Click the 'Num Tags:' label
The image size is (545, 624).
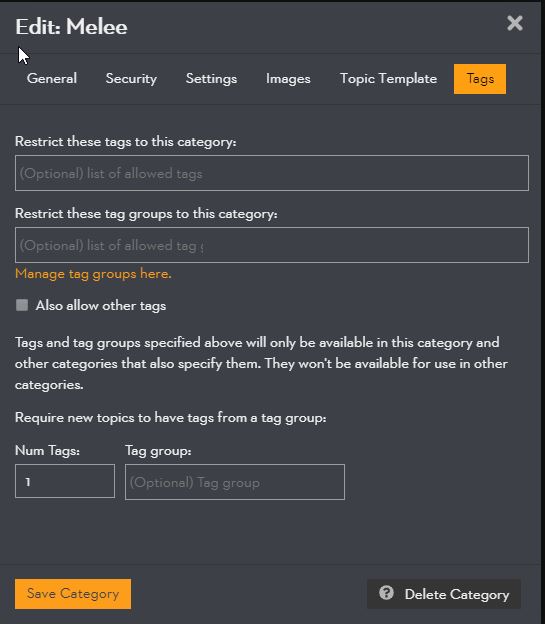[x=47, y=450]
